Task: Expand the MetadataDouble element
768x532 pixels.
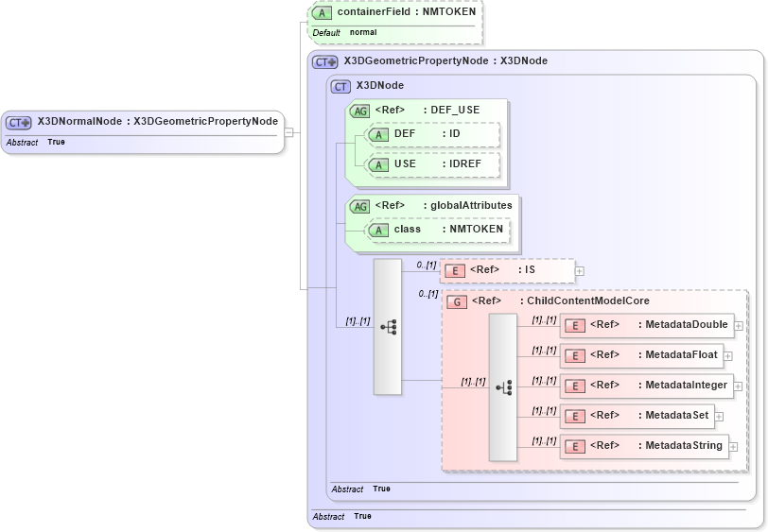Action: tap(739, 325)
